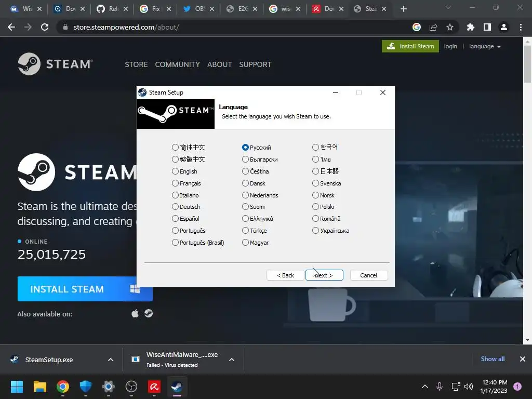Open Settings gear in taskbar
The width and height of the screenshot is (532, 399).
(x=109, y=387)
